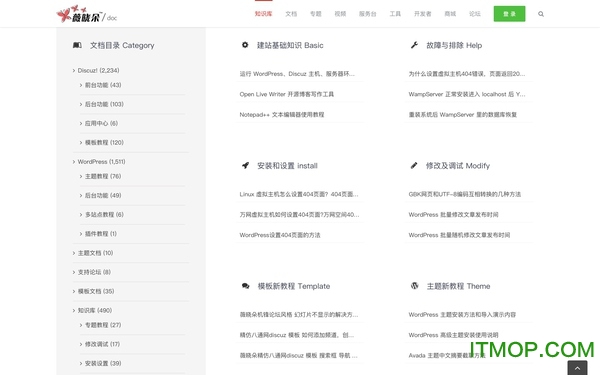Open article WordPress 批量修改文章发布时间
This screenshot has width=600, height=375.
point(453,214)
